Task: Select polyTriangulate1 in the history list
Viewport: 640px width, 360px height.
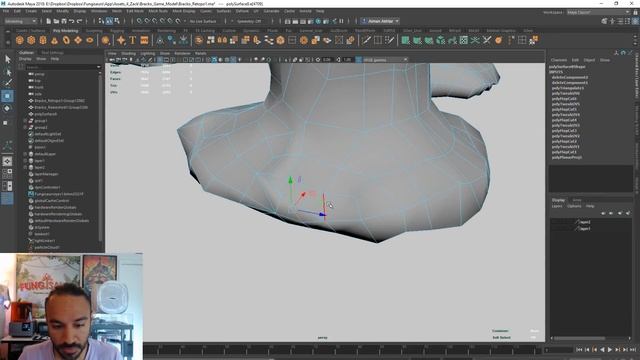Action: pyautogui.click(x=567, y=88)
